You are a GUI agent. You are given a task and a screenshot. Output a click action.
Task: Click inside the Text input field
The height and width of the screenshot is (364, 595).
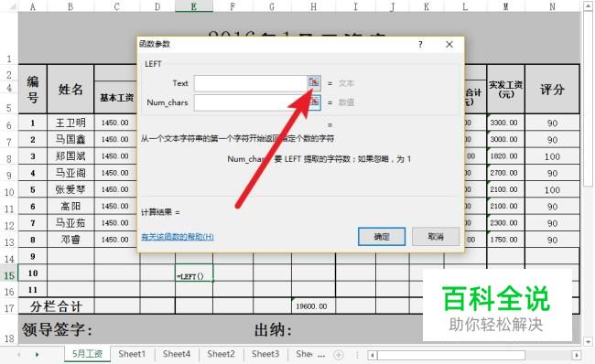[x=251, y=83]
